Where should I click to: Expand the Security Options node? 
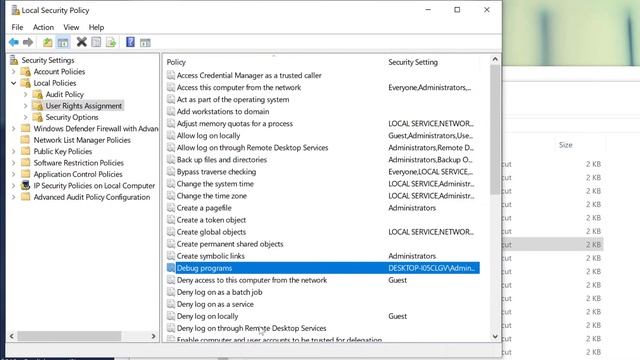coord(25,117)
